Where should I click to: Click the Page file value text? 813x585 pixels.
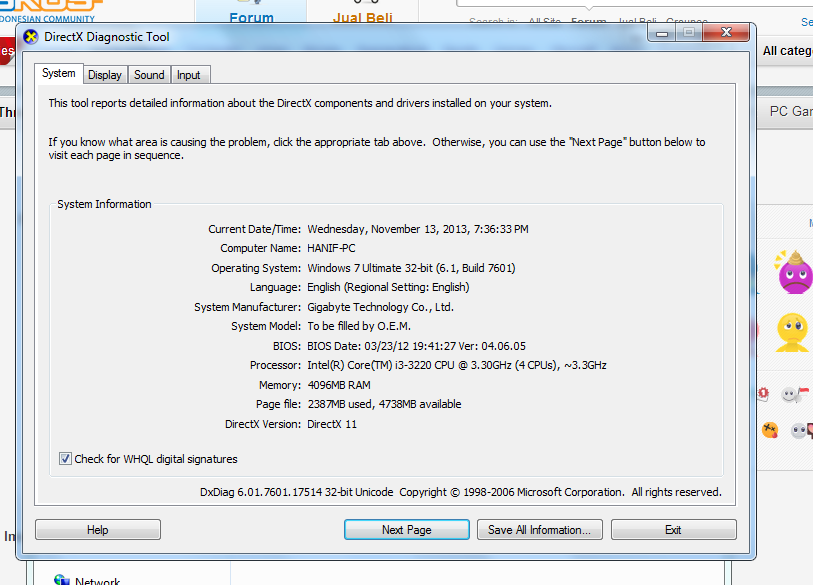pyautogui.click(x=384, y=404)
